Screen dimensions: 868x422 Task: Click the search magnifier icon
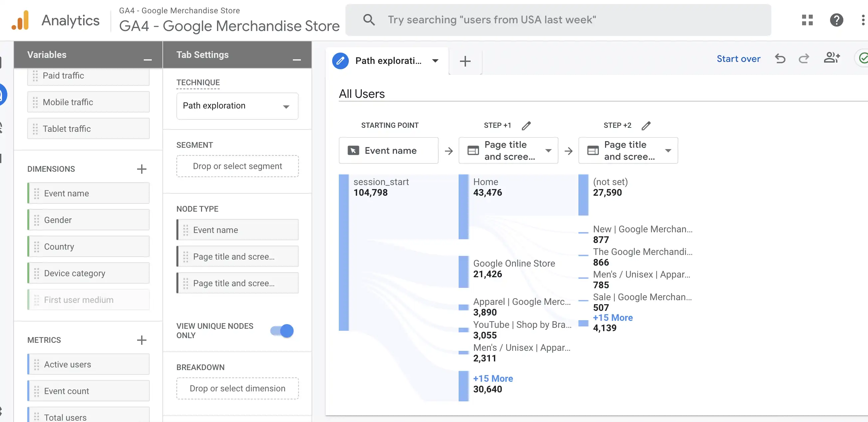[369, 20]
